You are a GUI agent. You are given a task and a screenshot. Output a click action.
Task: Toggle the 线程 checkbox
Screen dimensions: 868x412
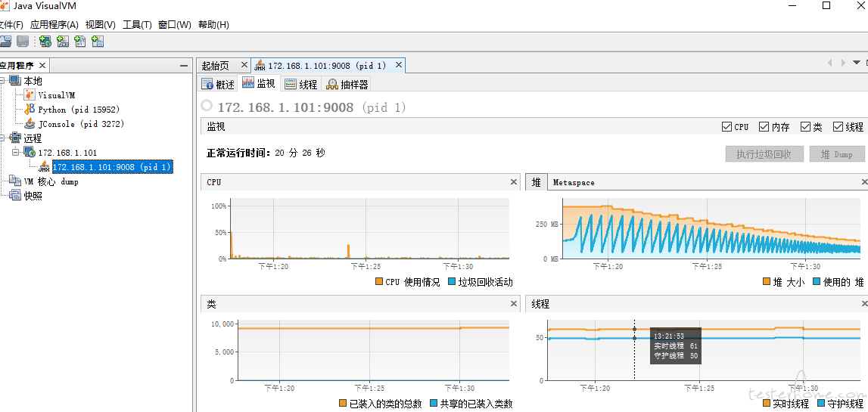click(838, 127)
